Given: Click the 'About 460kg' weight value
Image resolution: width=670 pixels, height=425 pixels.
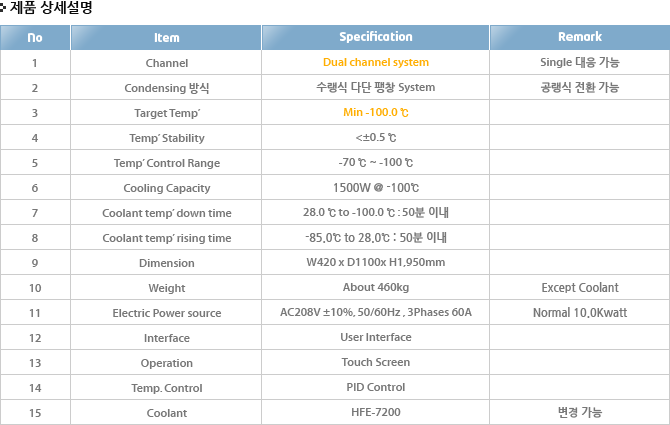Looking at the screenshot, I should pos(376,287).
